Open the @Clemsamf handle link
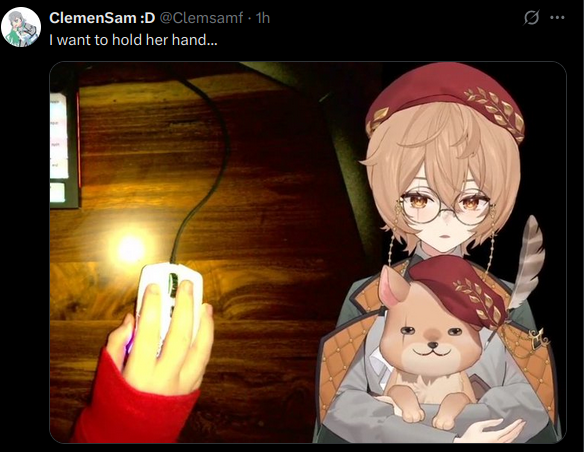Image resolution: width=584 pixels, height=452 pixels. 201,17
